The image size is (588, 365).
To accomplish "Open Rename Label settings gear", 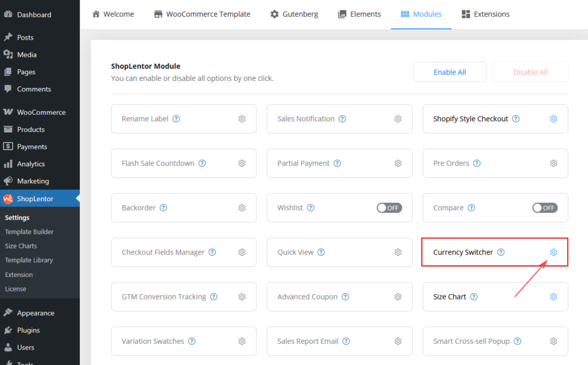I will pyautogui.click(x=242, y=119).
